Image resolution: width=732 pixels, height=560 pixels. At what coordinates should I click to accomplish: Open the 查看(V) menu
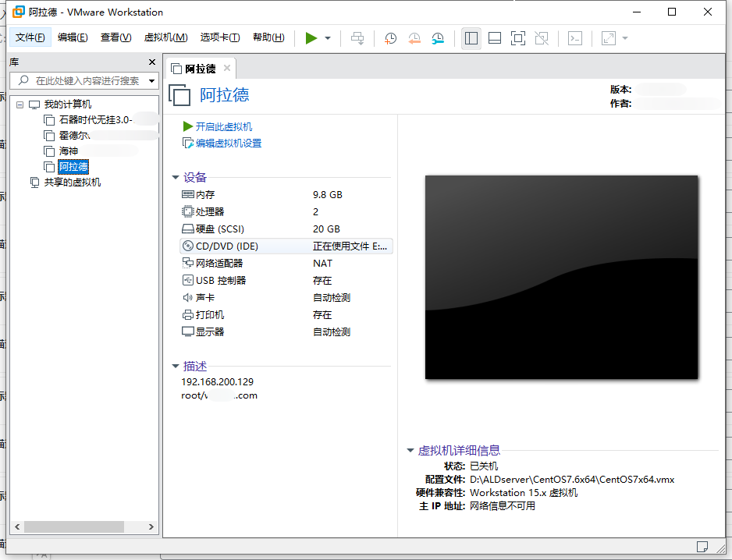click(115, 37)
